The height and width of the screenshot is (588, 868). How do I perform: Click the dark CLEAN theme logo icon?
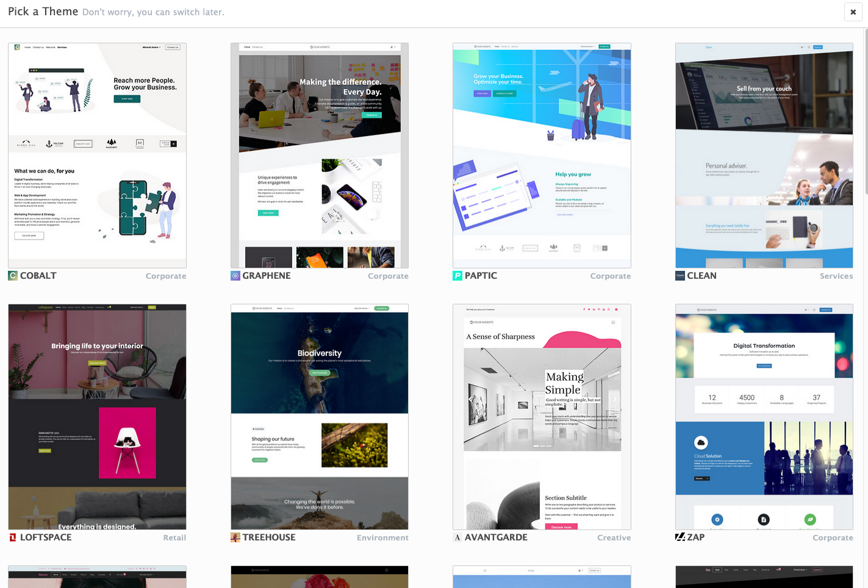[681, 276]
